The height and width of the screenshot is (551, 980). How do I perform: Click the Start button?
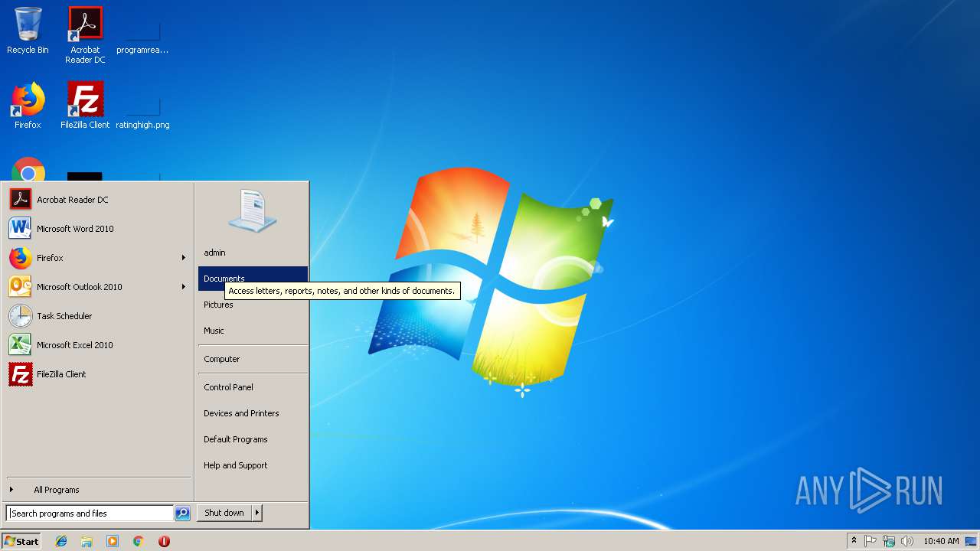[21, 541]
